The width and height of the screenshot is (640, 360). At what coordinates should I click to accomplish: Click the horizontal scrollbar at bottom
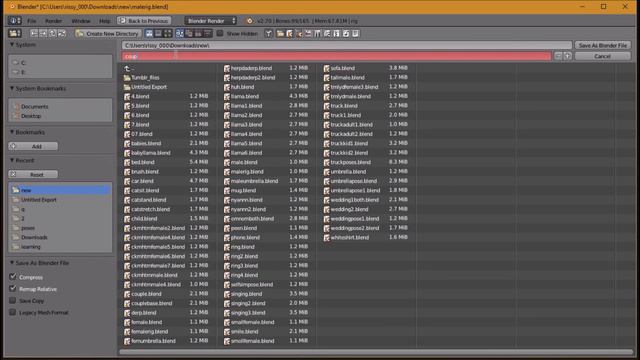(x=376, y=351)
